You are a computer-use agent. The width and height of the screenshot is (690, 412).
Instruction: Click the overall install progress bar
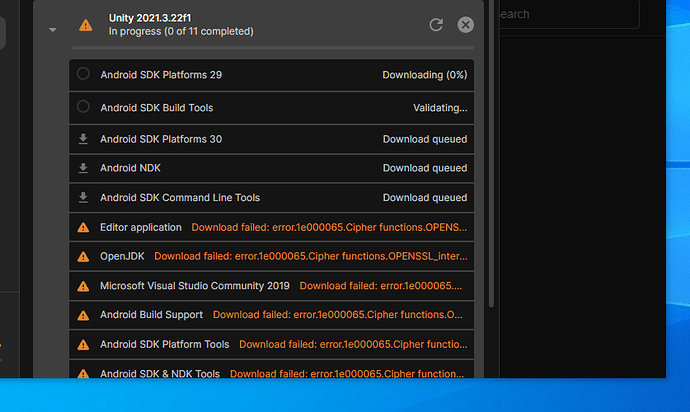click(273, 48)
